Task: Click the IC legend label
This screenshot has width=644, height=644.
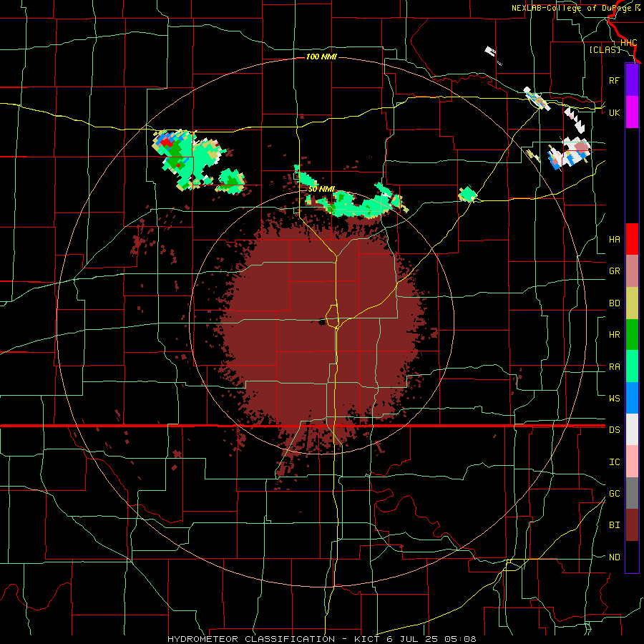Action: click(x=614, y=462)
